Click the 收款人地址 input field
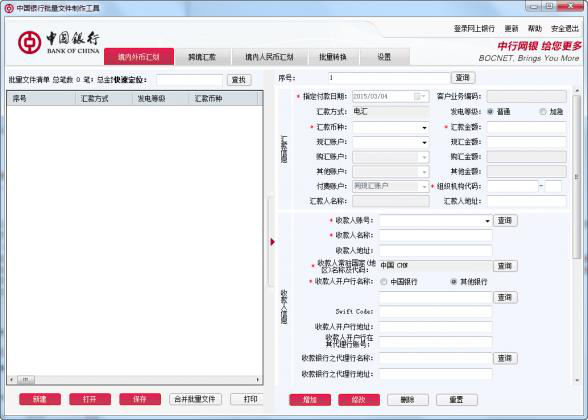 435,251
